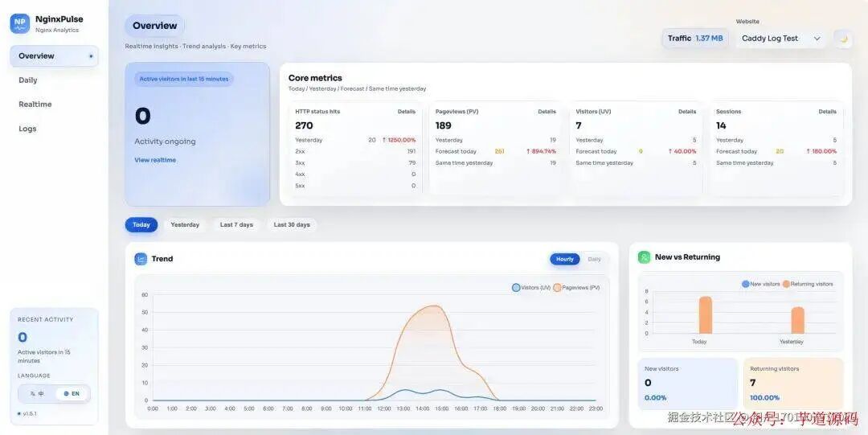Image resolution: width=868 pixels, height=435 pixels.
Task: Select the Last 7 days tab
Action: (236, 225)
